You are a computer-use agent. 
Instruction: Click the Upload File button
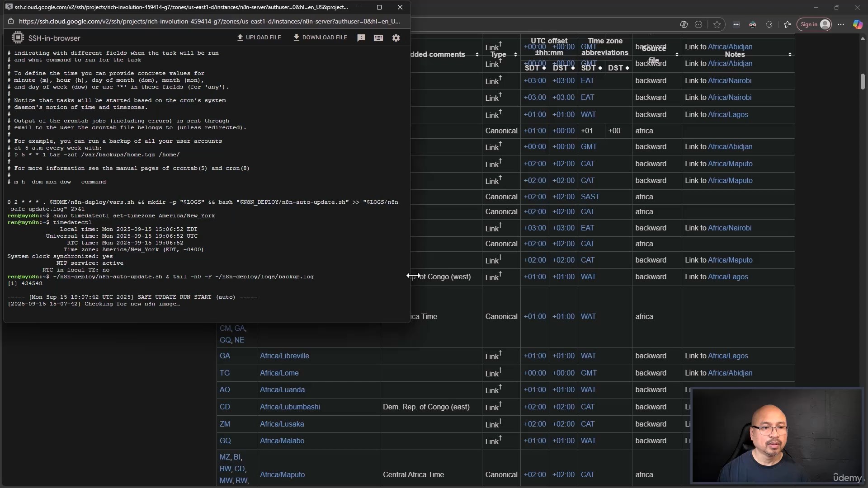pos(259,38)
